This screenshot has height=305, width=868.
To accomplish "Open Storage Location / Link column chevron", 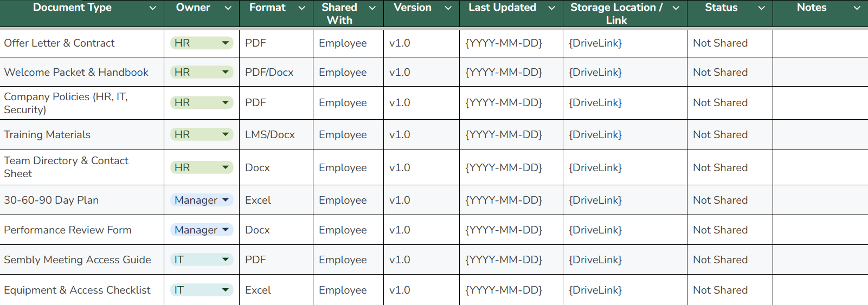I will pyautogui.click(x=676, y=8).
